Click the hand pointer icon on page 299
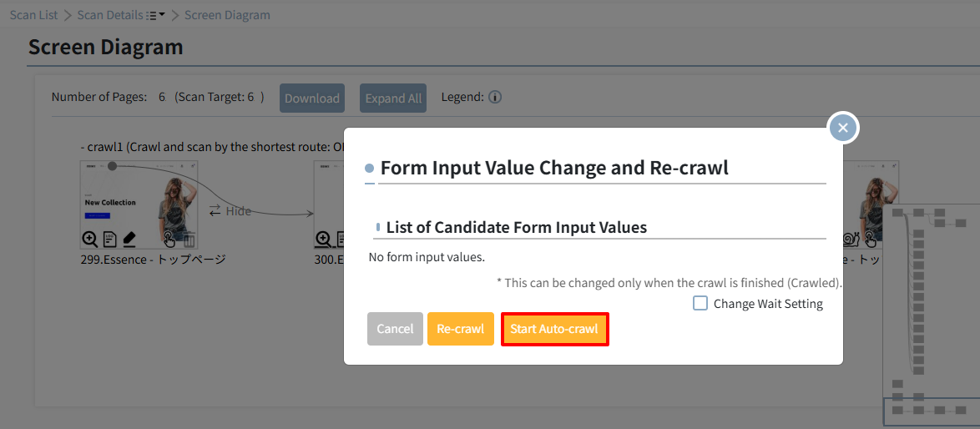980x429 pixels. pos(170,240)
